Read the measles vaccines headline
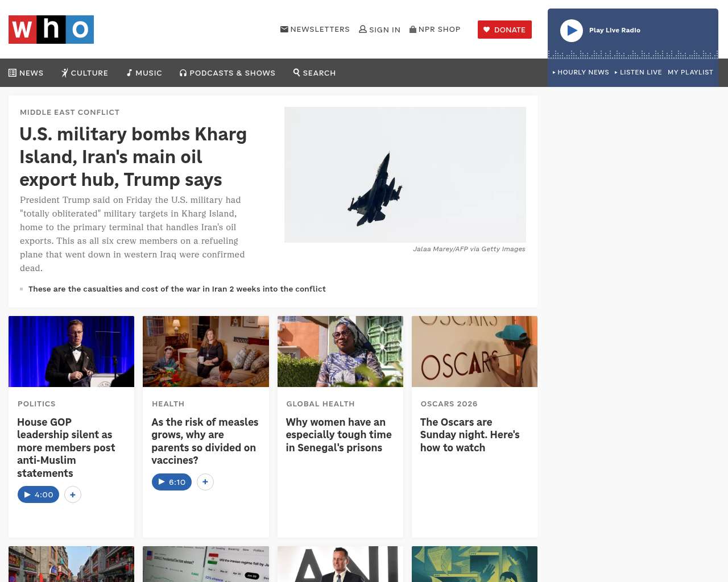The height and width of the screenshot is (582, 728). (205, 441)
